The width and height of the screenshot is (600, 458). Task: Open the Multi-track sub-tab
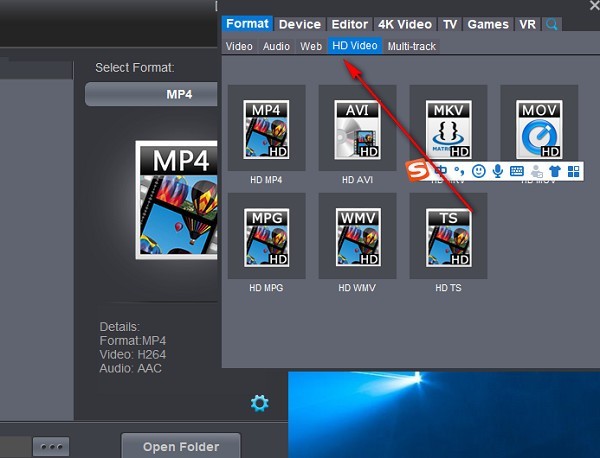click(x=411, y=46)
